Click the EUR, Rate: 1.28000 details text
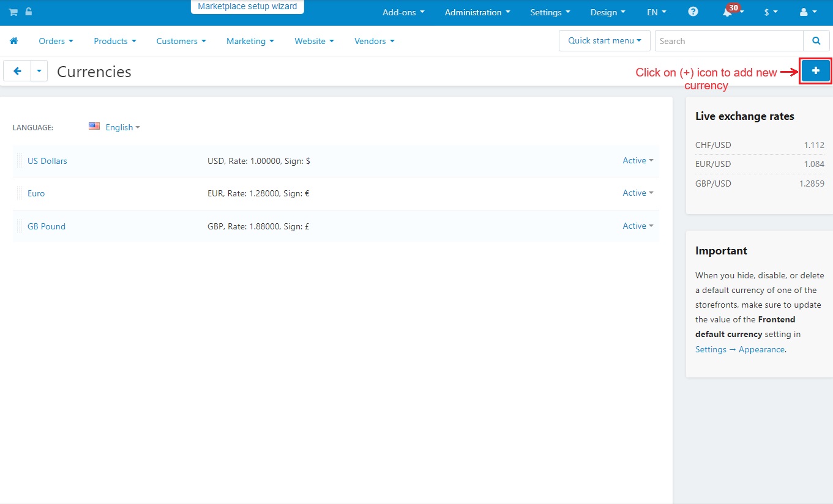Screen dimensions: 833x504 tap(258, 193)
